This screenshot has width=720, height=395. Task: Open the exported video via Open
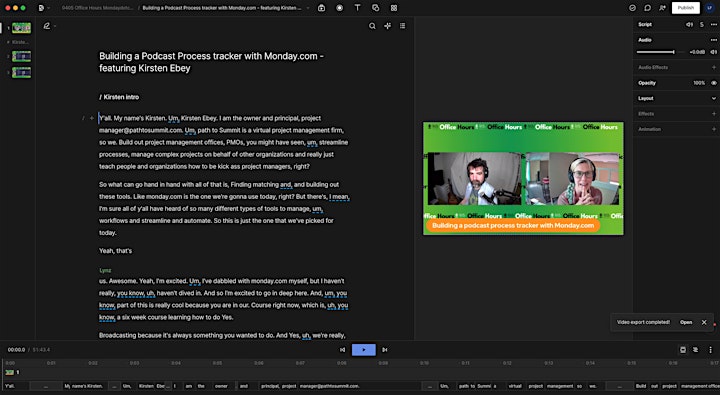click(686, 322)
